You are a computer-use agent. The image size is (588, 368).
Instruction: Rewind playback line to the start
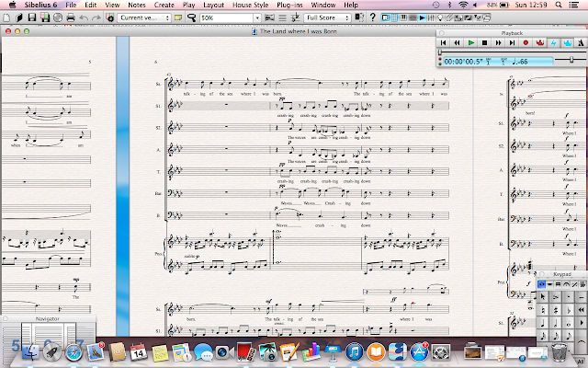(x=443, y=43)
